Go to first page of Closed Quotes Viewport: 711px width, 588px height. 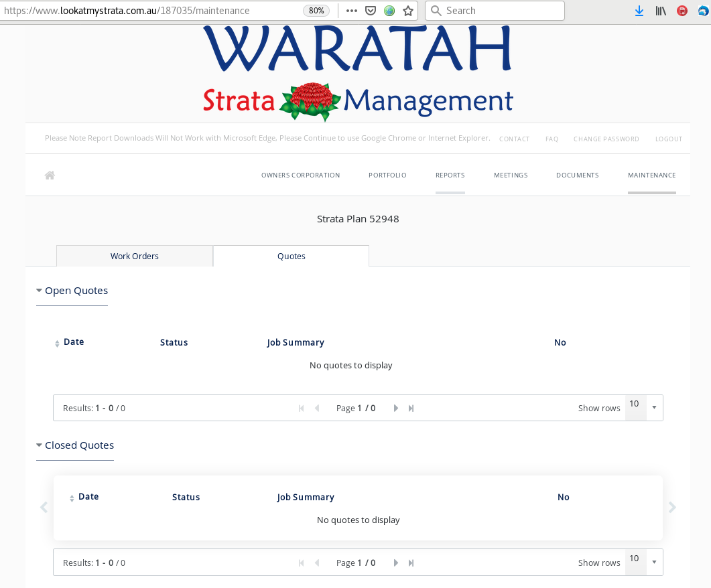tap(301, 563)
